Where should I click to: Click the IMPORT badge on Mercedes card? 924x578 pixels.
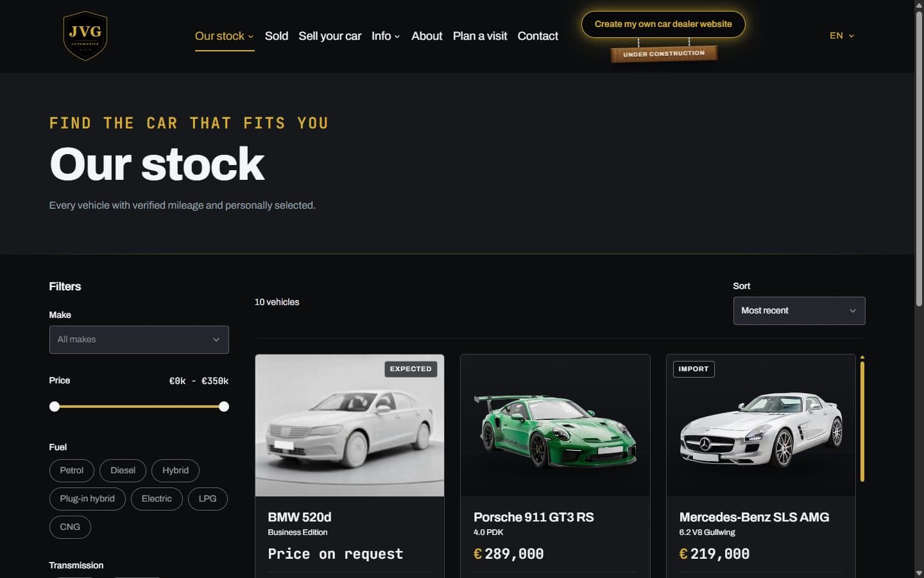pos(694,369)
